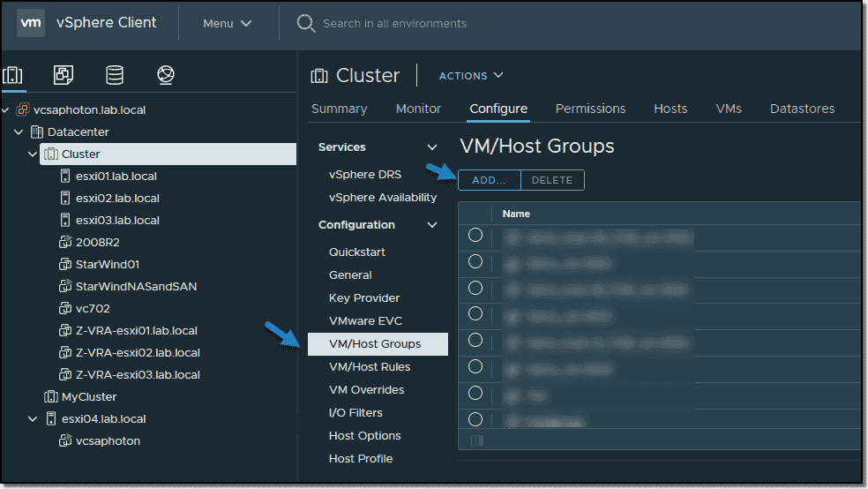
Task: Collapse the Configuration section chevron
Action: pos(432,225)
